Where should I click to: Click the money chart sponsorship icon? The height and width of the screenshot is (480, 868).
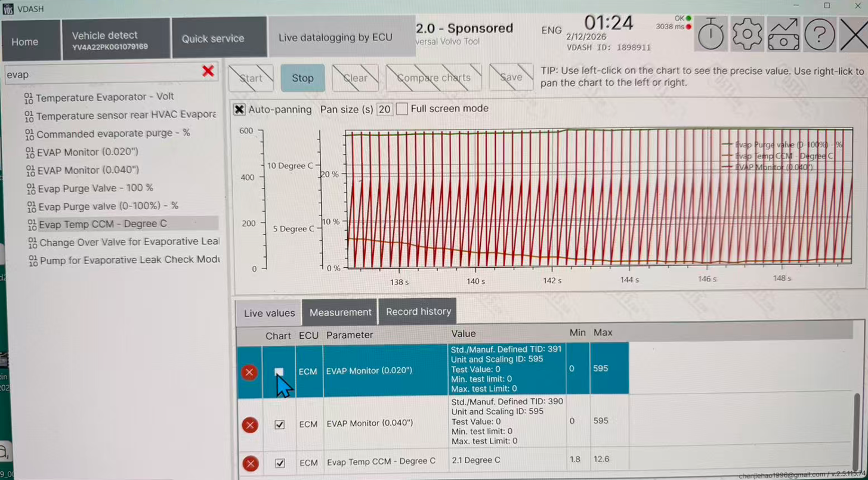783,35
